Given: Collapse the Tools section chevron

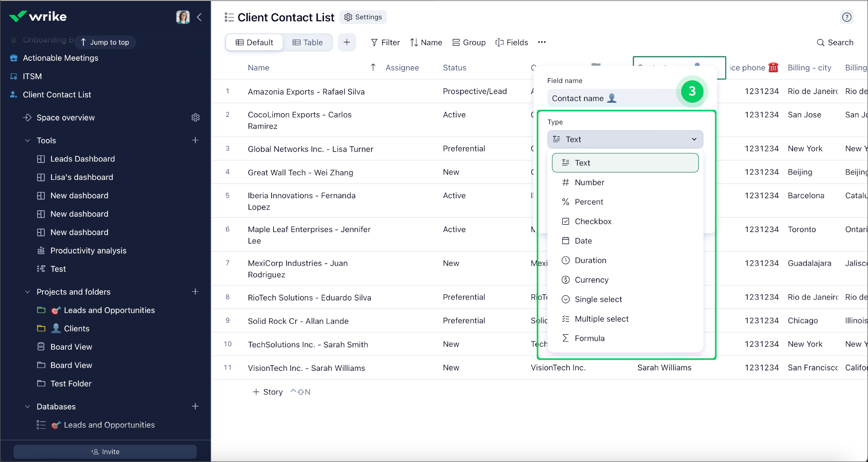Looking at the screenshot, I should tap(27, 141).
